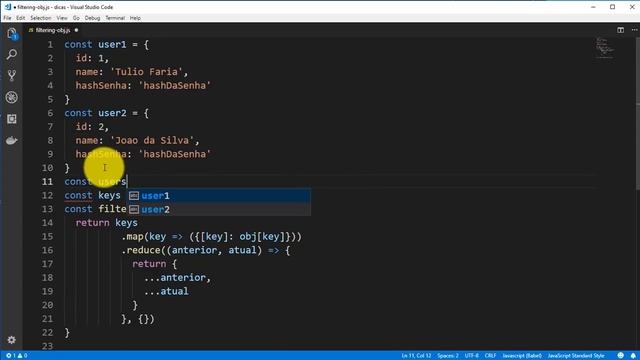Open the Edit menu
This screenshot has height=360, width=640.
point(20,18)
